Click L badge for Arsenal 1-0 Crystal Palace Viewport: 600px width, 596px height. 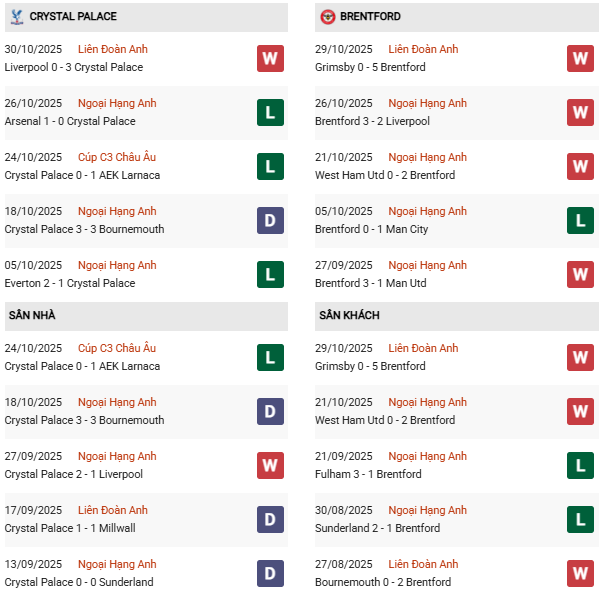click(270, 112)
